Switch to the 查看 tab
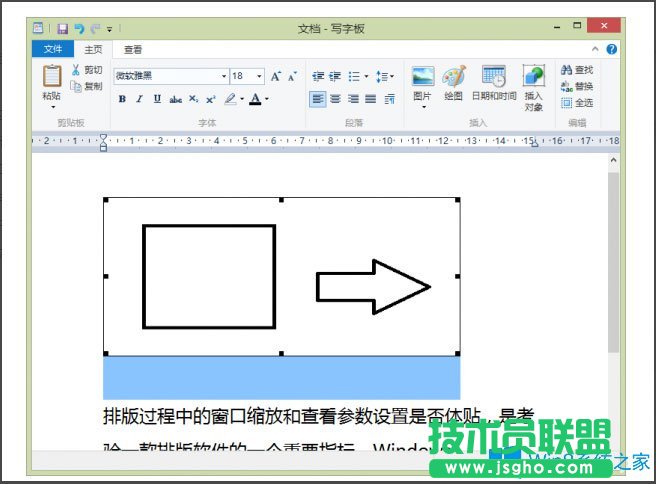 coord(133,49)
